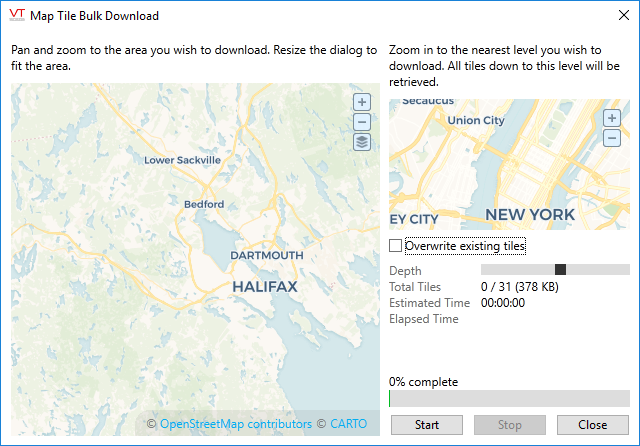The image size is (640, 446).
Task: Zoom out on the Halifax area map
Action: click(362, 122)
